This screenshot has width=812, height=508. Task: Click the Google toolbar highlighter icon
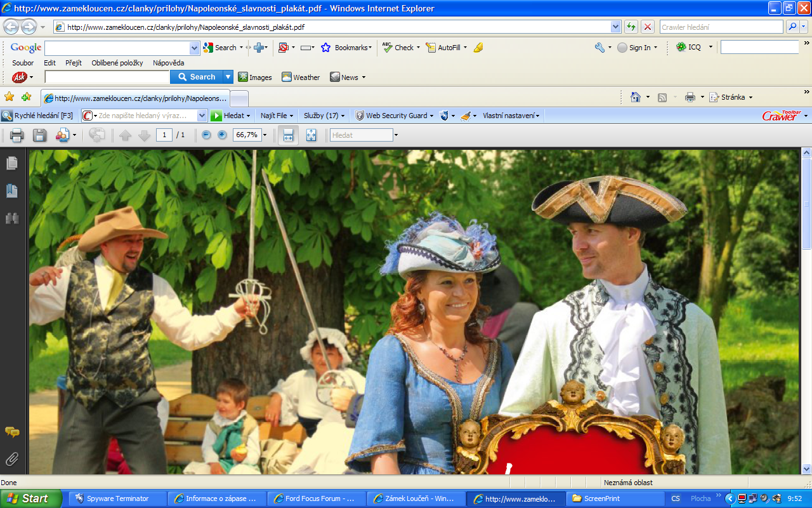coord(478,48)
